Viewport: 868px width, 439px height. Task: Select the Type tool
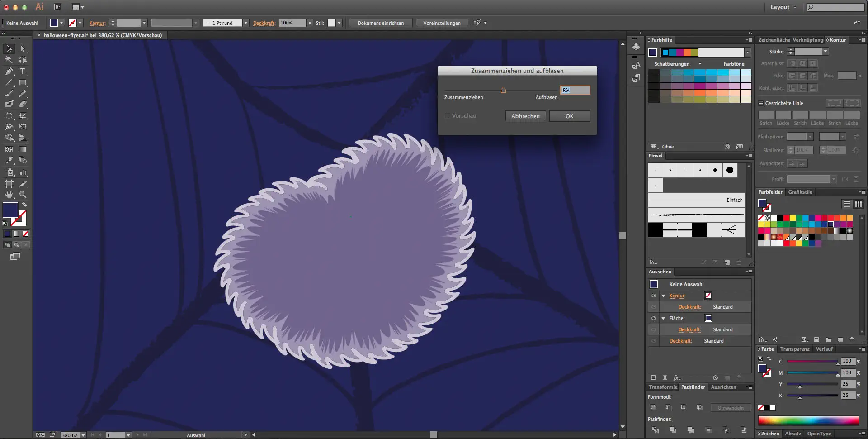pos(23,72)
